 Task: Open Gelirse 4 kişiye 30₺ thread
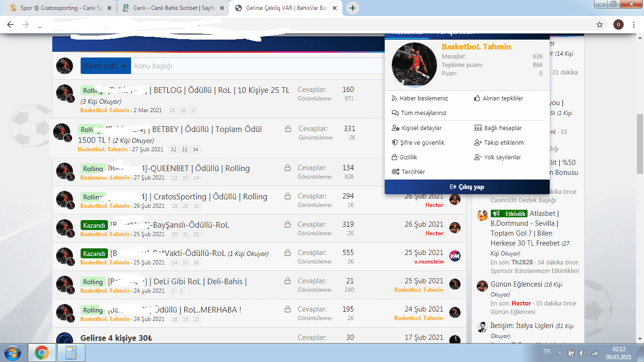116,338
